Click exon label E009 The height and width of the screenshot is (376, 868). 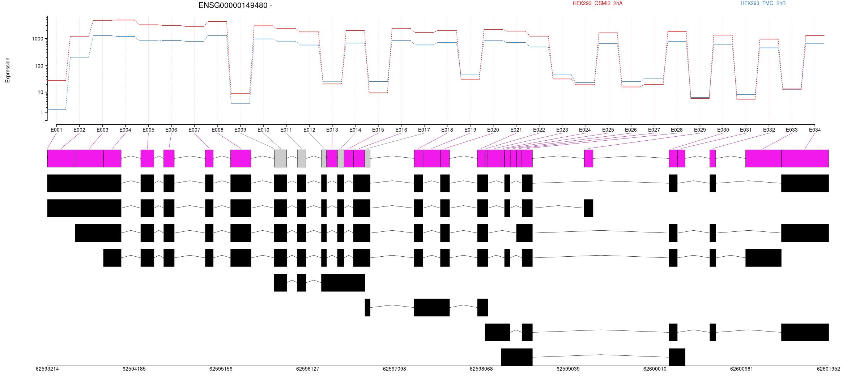240,130
